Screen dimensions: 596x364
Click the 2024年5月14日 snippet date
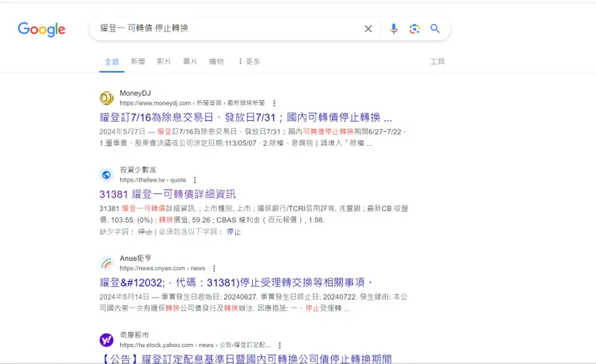click(124, 296)
